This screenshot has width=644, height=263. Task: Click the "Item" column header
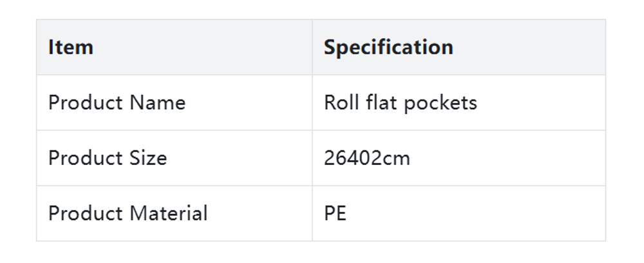coord(71,48)
